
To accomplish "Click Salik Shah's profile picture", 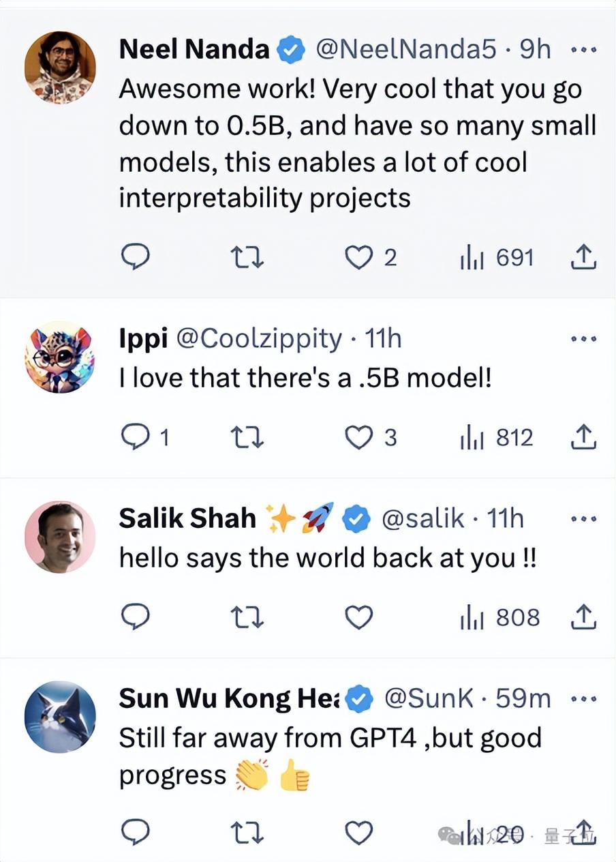I will click(x=60, y=537).
